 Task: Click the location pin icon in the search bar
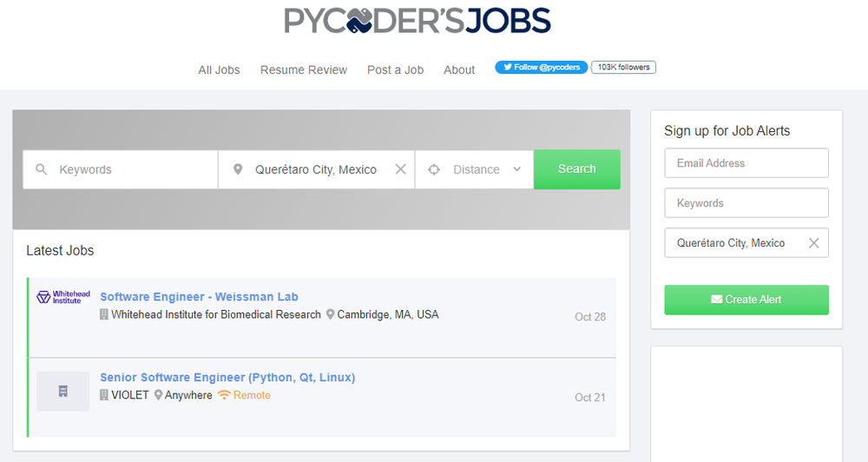[238, 169]
